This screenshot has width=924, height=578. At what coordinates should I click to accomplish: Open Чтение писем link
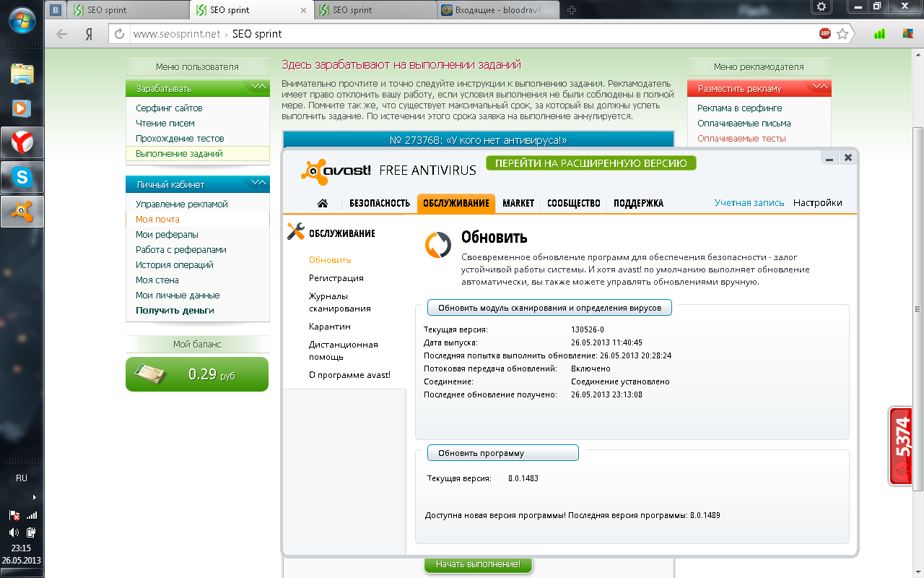click(x=165, y=123)
